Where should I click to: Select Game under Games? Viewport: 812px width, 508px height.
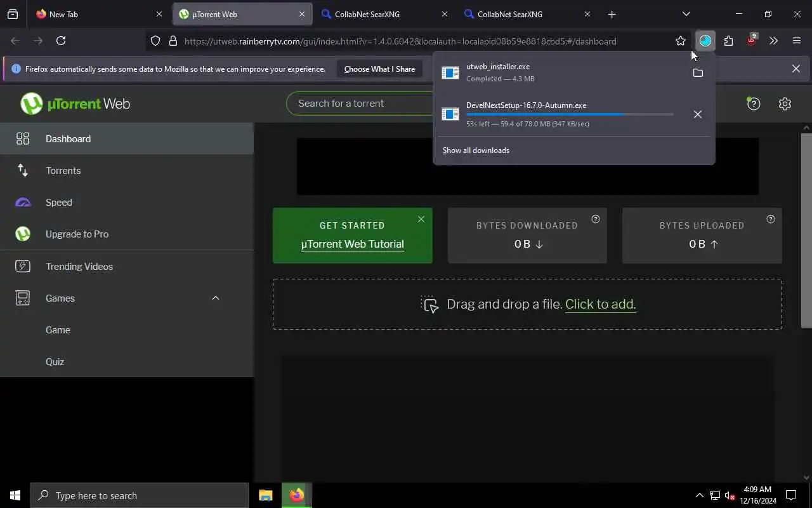[127, 330]
